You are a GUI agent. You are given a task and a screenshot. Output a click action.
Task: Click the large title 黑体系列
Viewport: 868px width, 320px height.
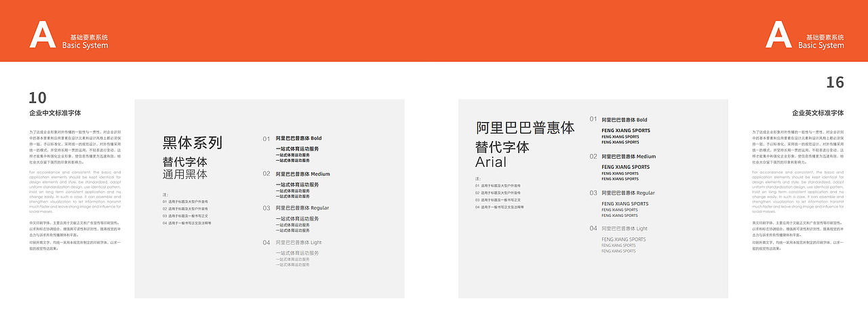coord(193,143)
